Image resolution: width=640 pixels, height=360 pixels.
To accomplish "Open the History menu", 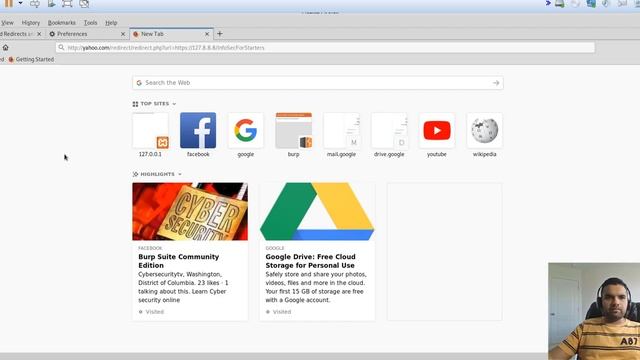I will click(31, 23).
